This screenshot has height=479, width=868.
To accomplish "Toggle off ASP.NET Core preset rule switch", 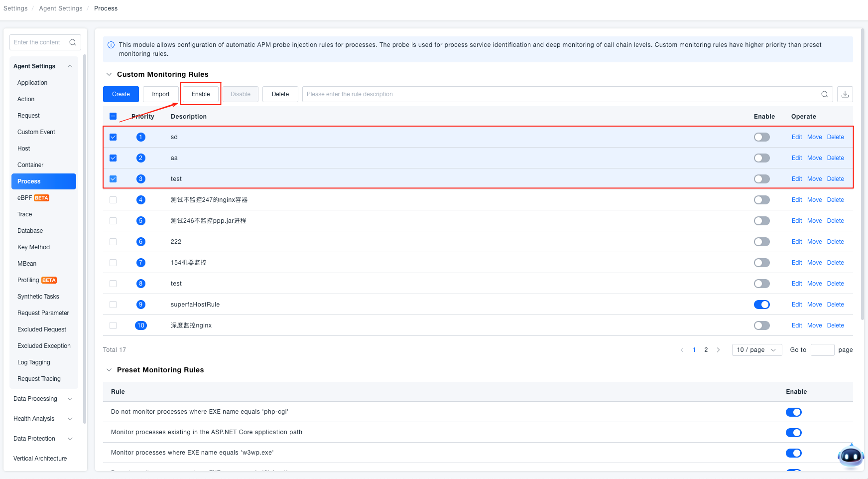I will click(794, 433).
